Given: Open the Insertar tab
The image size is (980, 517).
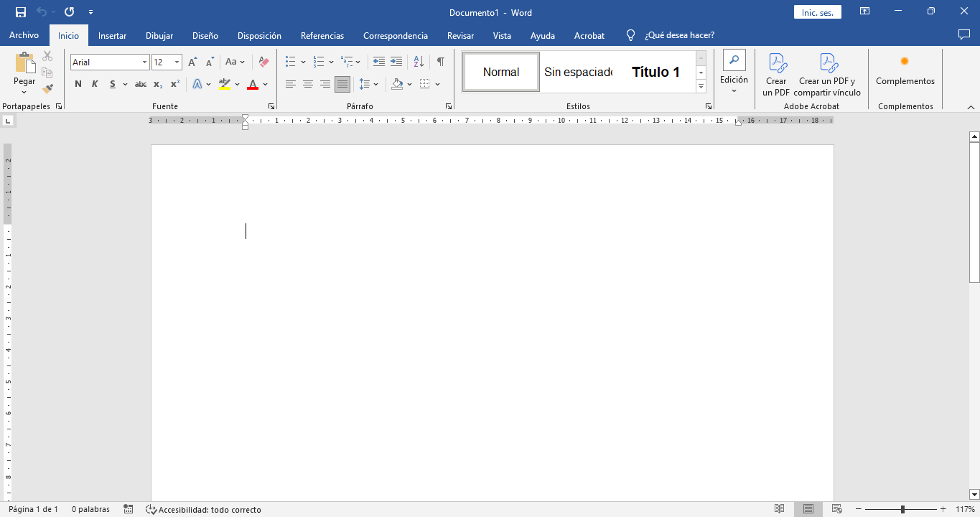Looking at the screenshot, I should coord(112,35).
